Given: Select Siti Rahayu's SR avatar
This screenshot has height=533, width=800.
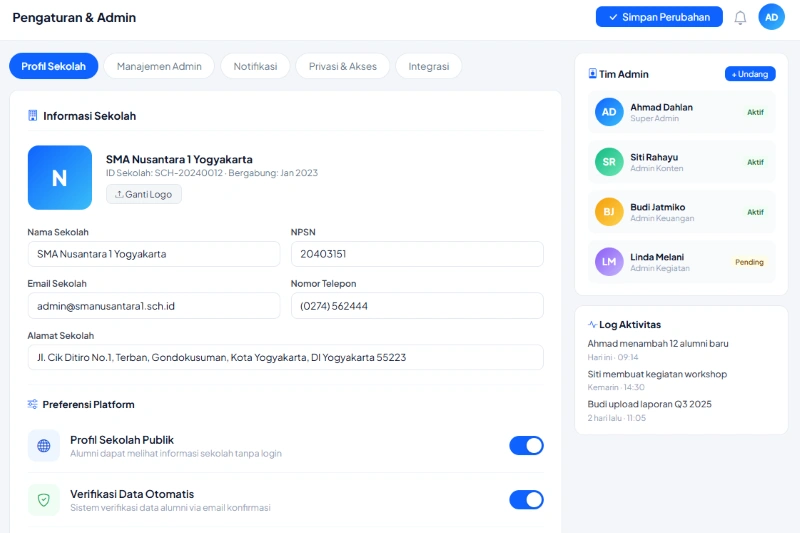Looking at the screenshot, I should [609, 162].
